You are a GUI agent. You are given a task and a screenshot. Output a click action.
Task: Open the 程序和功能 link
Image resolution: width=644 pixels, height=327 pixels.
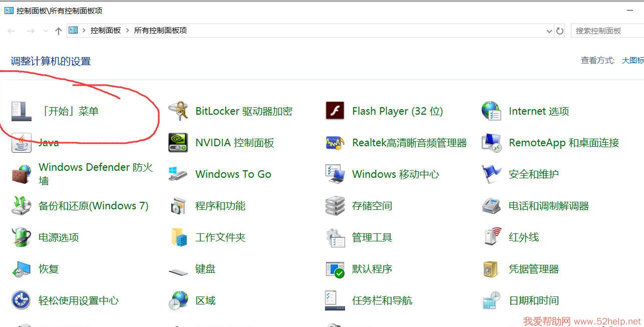[220, 206]
